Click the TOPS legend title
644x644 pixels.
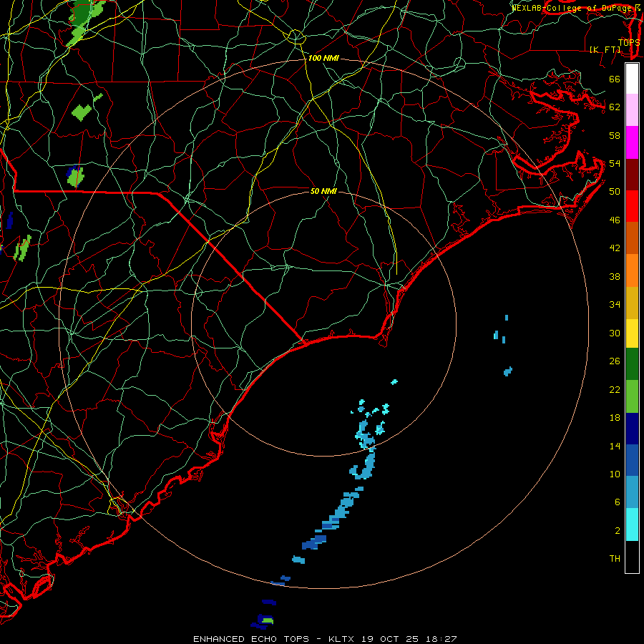(628, 42)
